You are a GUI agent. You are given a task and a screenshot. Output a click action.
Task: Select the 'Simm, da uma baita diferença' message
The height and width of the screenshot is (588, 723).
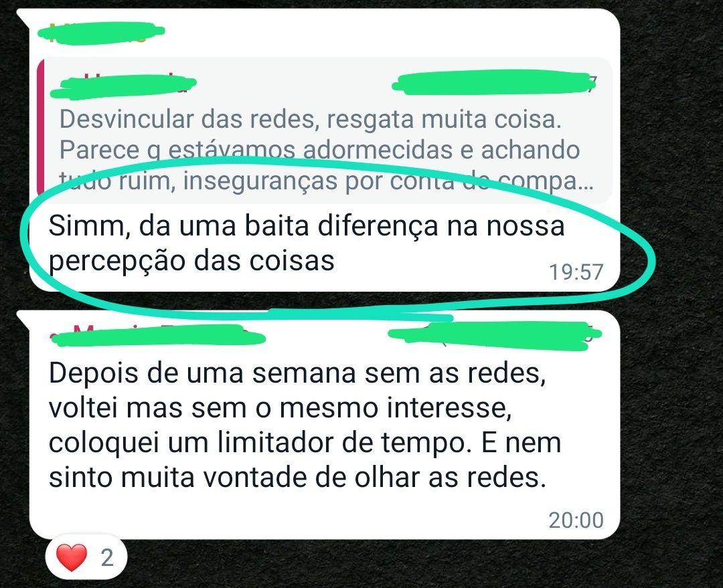pos(307,243)
